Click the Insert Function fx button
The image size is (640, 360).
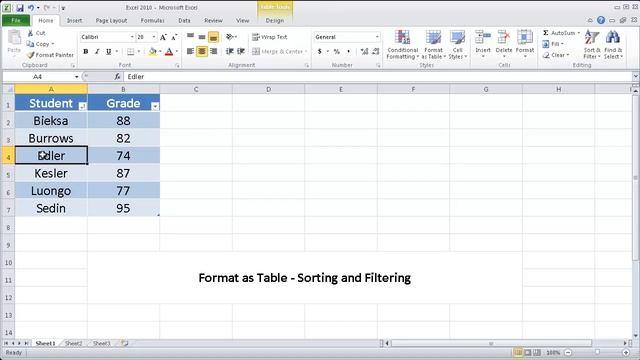[x=117, y=77]
